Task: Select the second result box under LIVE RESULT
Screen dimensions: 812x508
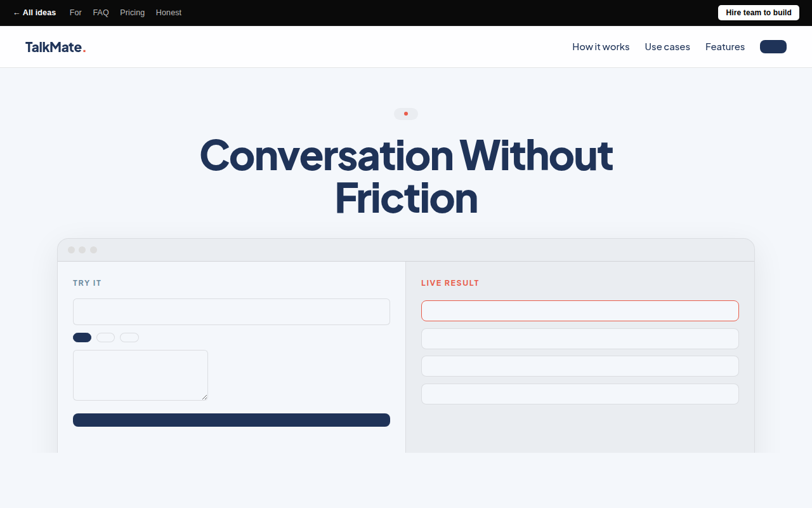Action: (x=580, y=338)
